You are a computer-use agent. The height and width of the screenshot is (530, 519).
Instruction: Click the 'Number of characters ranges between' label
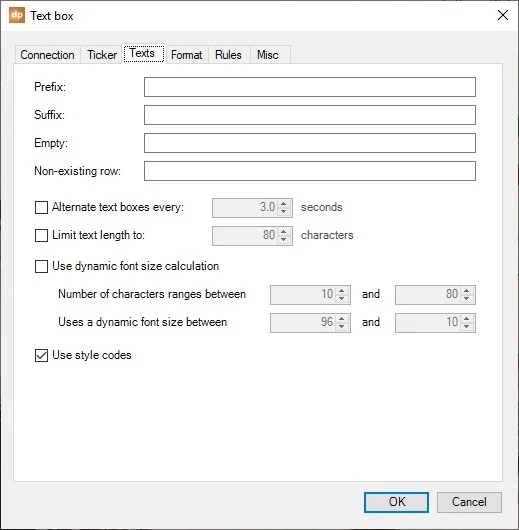point(152,294)
